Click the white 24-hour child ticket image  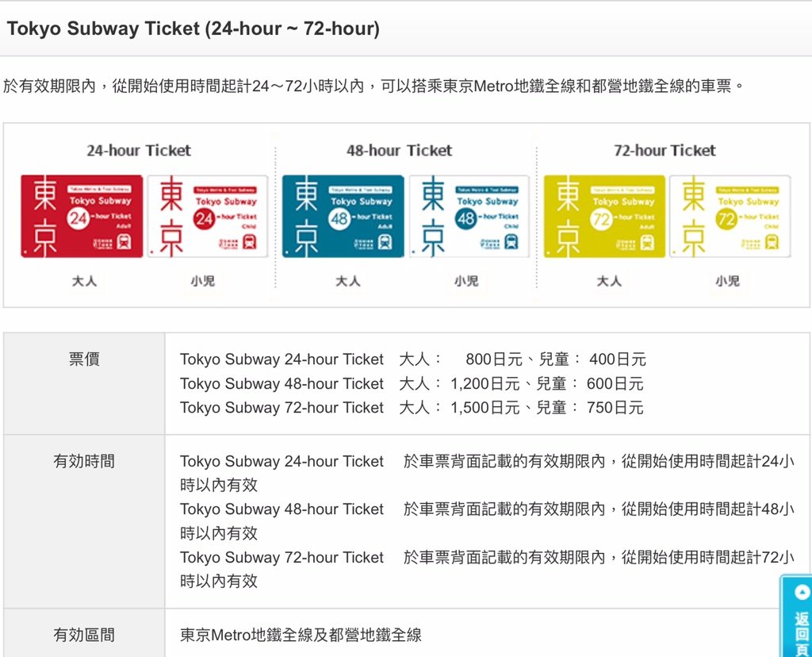tap(207, 216)
